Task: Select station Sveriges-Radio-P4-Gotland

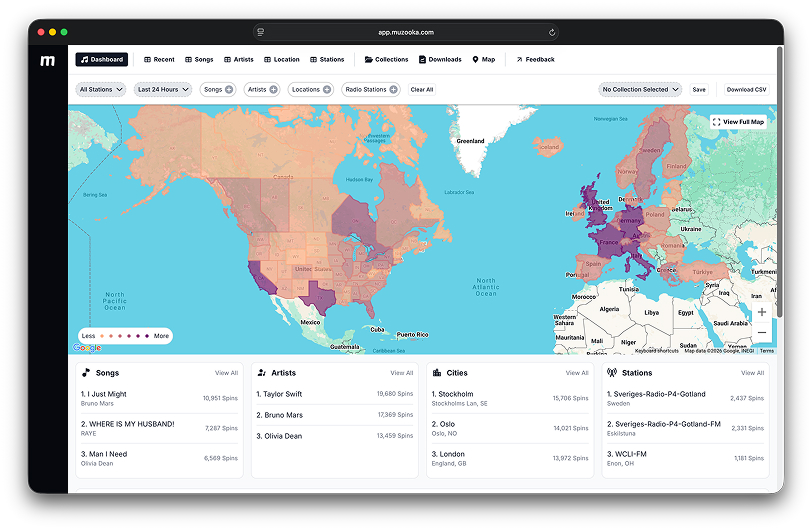Action: 685,398
